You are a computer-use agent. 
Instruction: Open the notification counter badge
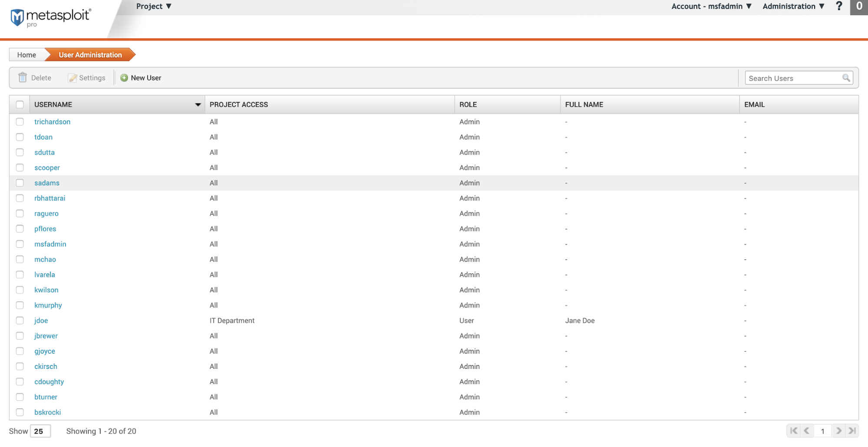coord(858,7)
